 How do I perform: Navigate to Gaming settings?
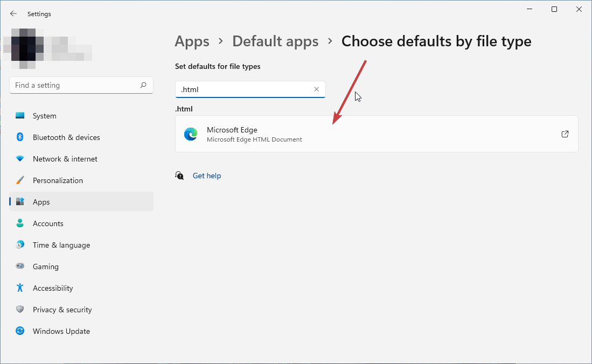(x=45, y=267)
